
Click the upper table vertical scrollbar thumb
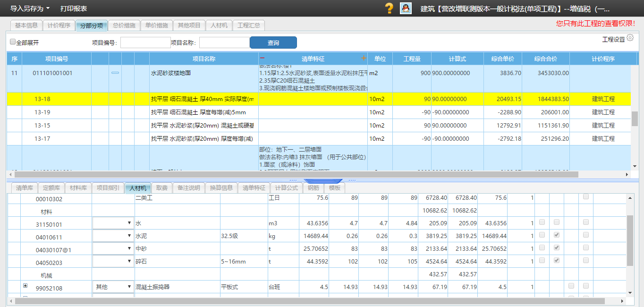(635, 119)
